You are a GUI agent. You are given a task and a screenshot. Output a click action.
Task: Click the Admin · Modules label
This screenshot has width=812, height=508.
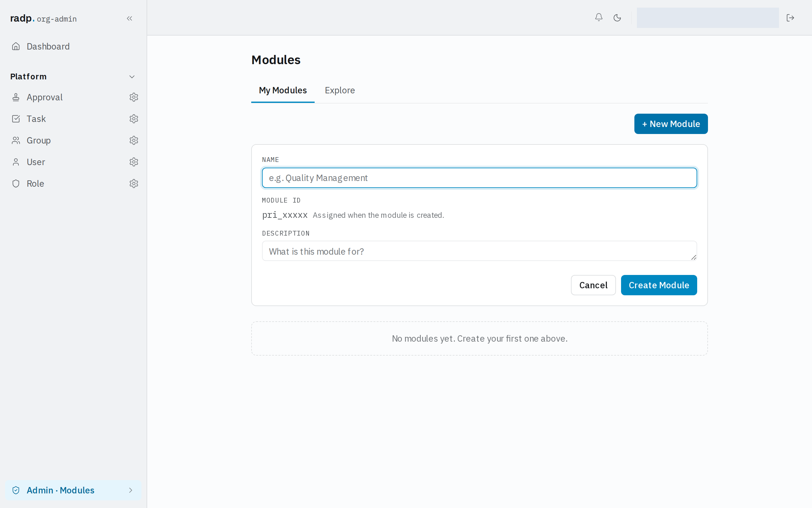coord(60,490)
